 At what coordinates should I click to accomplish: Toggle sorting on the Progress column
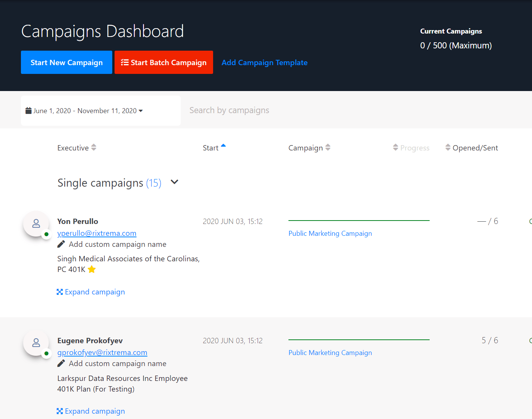[396, 148]
